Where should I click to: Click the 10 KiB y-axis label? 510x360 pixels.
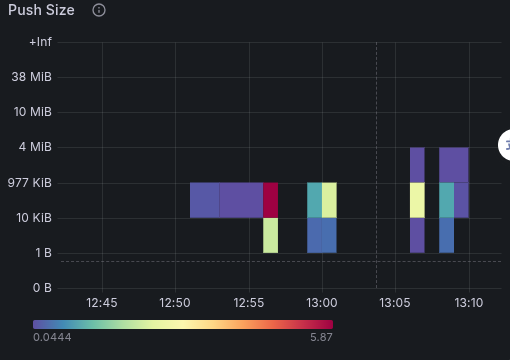coord(34,218)
